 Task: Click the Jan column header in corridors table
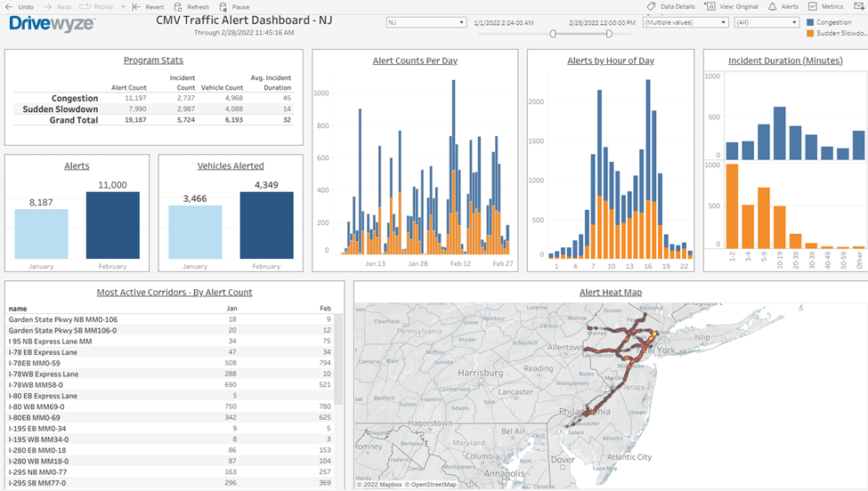click(x=231, y=309)
